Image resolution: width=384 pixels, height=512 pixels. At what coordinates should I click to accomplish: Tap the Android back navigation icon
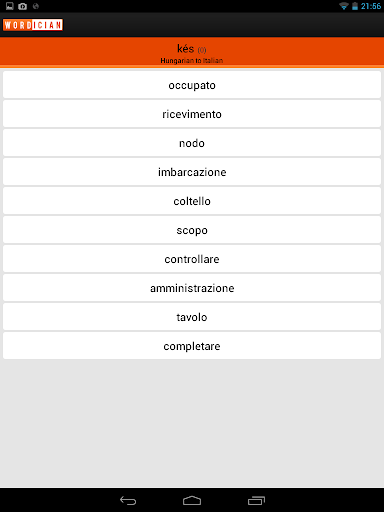[x=128, y=500]
